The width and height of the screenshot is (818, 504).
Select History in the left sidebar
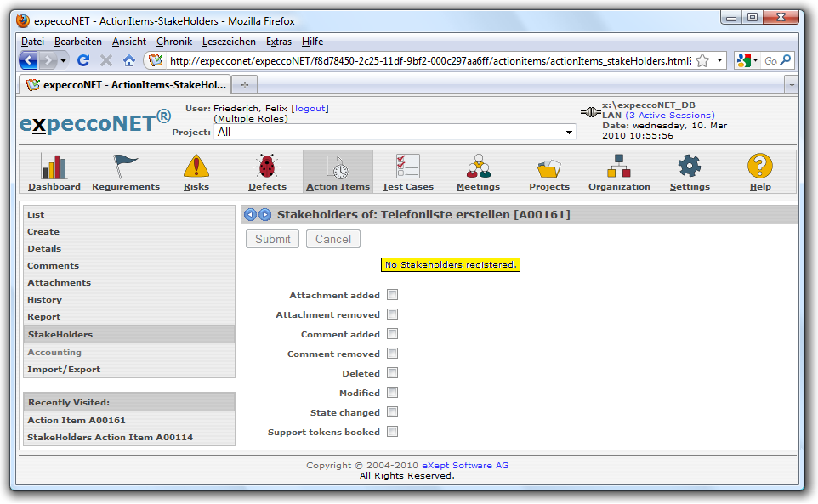pyautogui.click(x=44, y=299)
